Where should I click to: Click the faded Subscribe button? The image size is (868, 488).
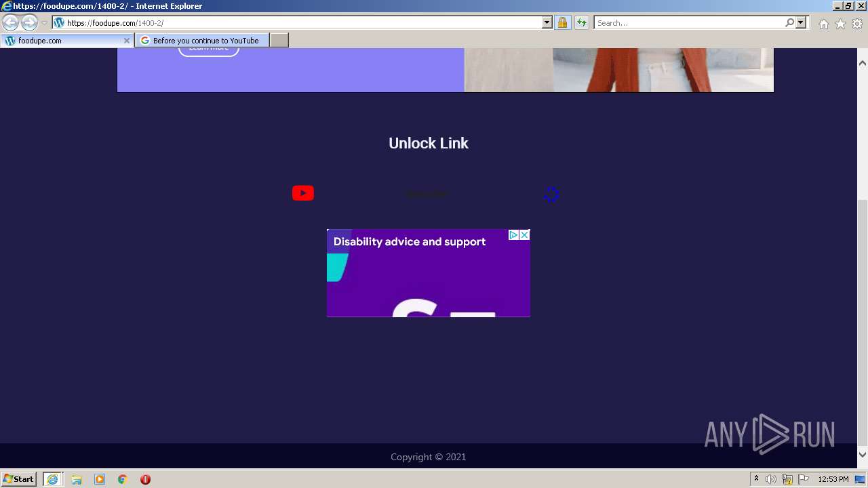tap(427, 195)
